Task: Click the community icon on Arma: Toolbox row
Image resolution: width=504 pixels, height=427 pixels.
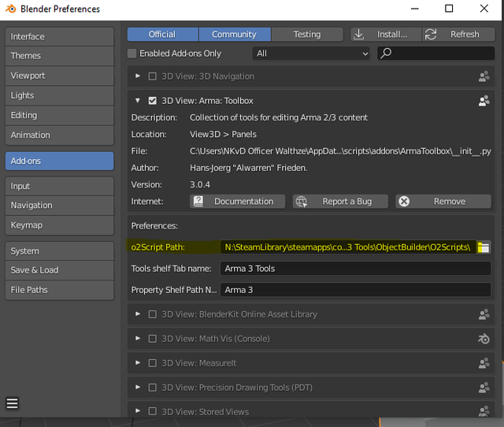Action: point(484,101)
